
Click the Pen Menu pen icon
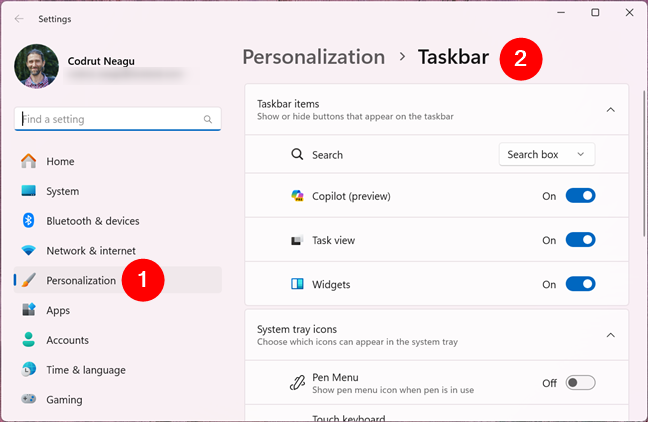[x=297, y=383]
